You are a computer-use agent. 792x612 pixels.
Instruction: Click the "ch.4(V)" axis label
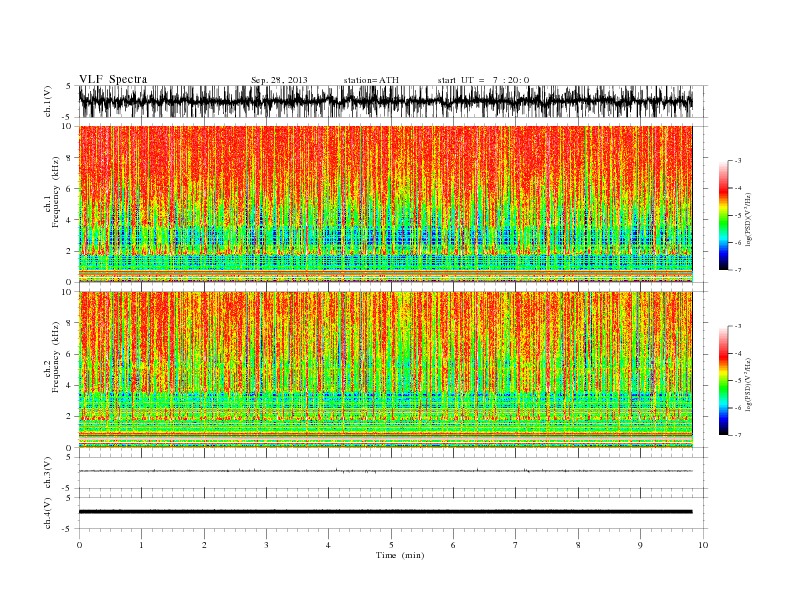tap(48, 513)
